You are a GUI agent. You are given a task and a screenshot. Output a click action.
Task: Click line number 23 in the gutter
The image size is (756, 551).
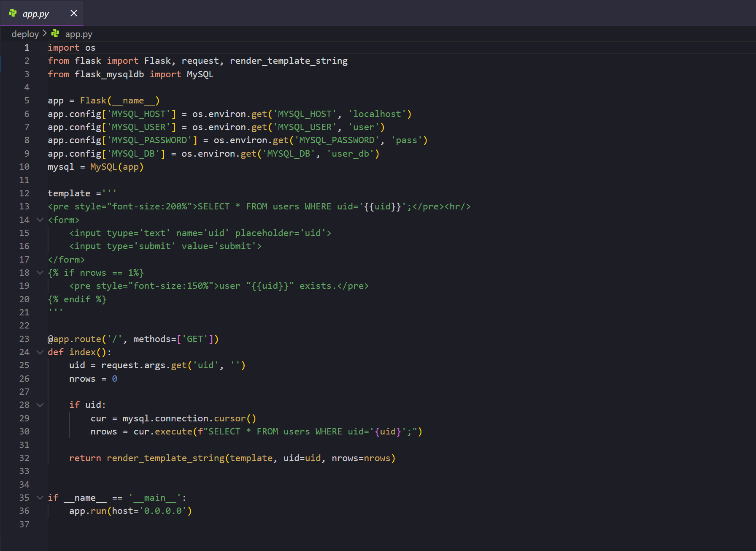pyautogui.click(x=24, y=339)
